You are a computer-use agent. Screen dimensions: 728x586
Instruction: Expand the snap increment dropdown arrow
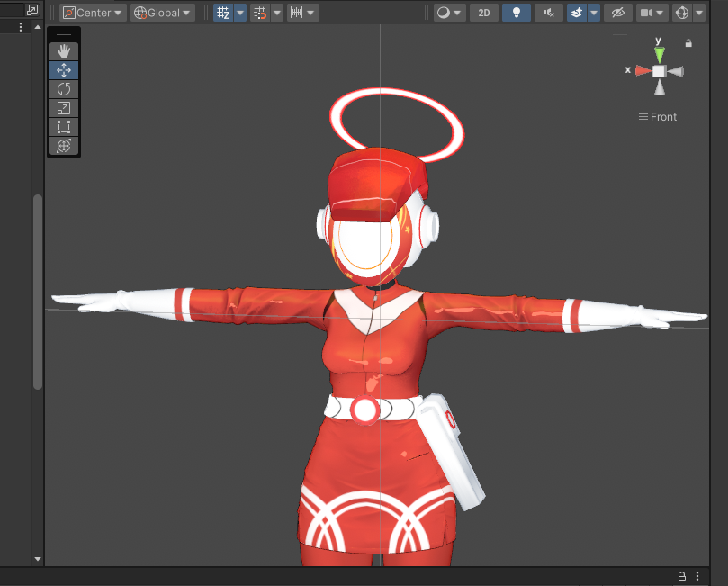coord(311,13)
